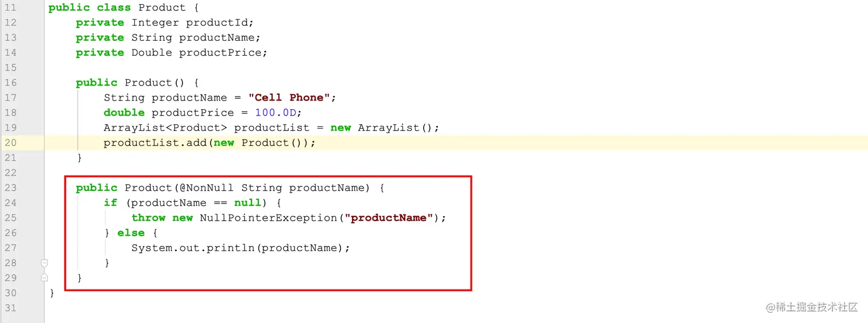Click the null keyword in the if condition
This screenshot has height=323, width=868.
[248, 203]
